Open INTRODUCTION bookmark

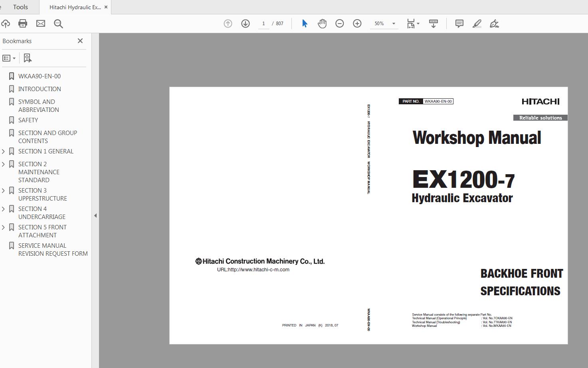(x=40, y=89)
